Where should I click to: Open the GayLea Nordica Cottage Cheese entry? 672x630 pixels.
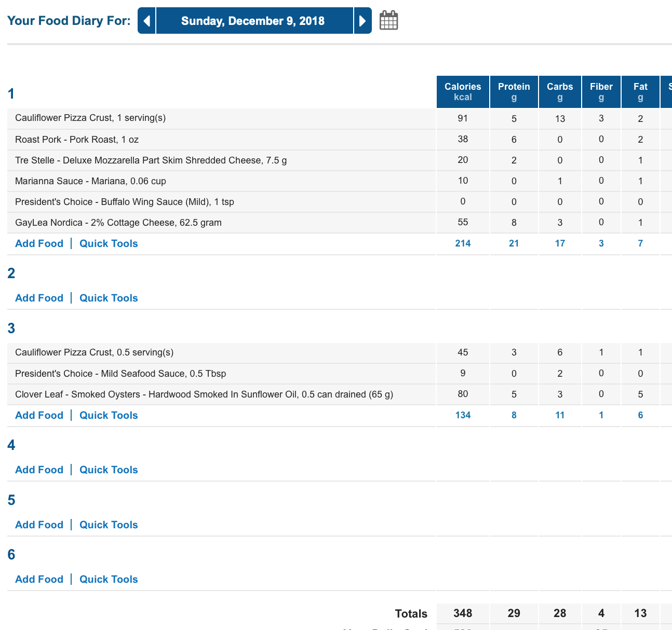[x=118, y=223]
